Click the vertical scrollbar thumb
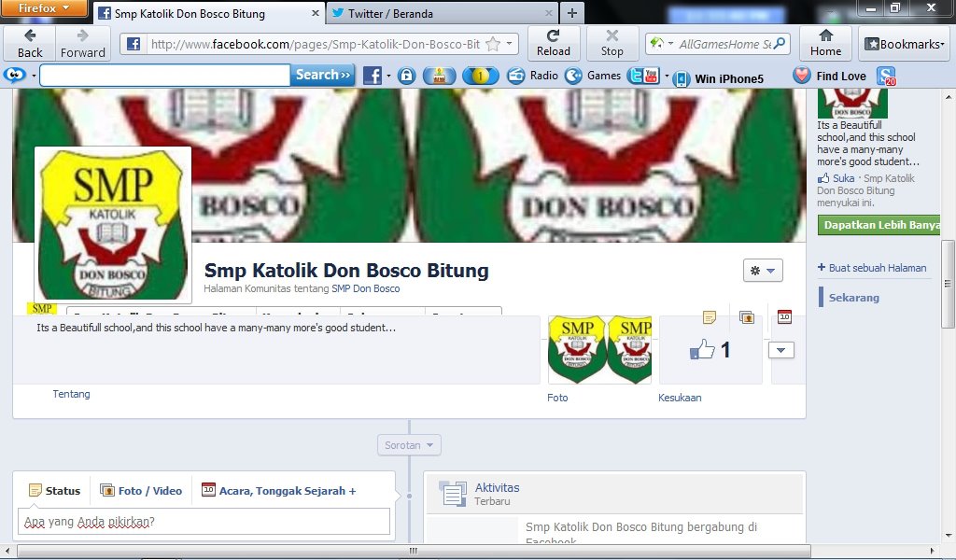The width and height of the screenshot is (956, 560). (x=949, y=284)
